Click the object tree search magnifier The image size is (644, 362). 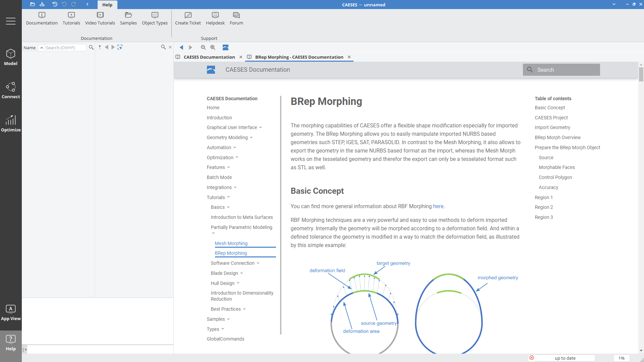click(x=91, y=48)
